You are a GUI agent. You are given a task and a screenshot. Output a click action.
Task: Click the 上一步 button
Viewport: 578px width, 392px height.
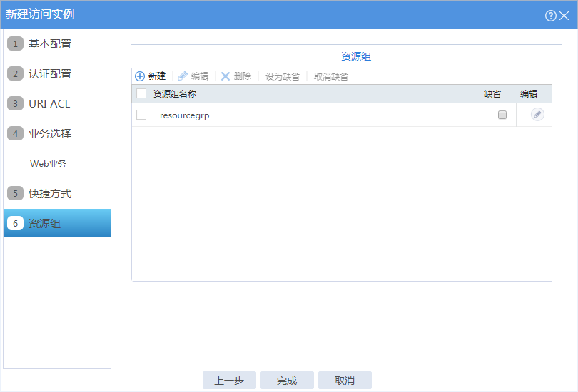point(229,380)
